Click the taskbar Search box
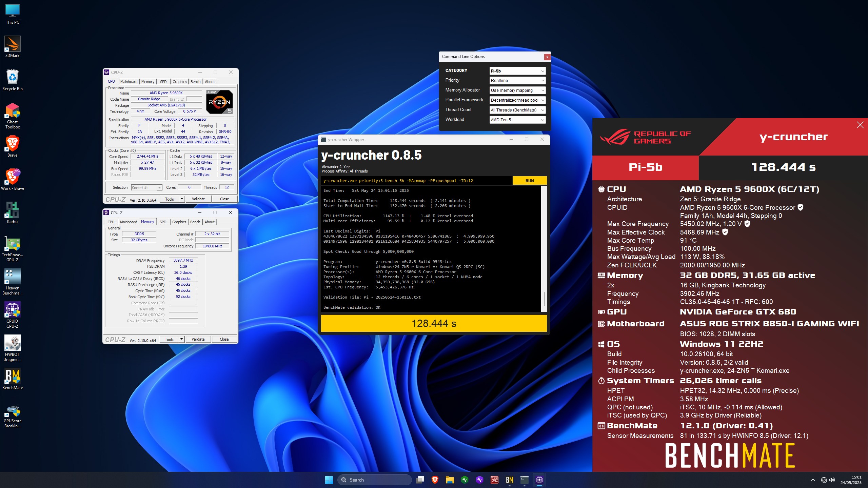 pyautogui.click(x=375, y=480)
